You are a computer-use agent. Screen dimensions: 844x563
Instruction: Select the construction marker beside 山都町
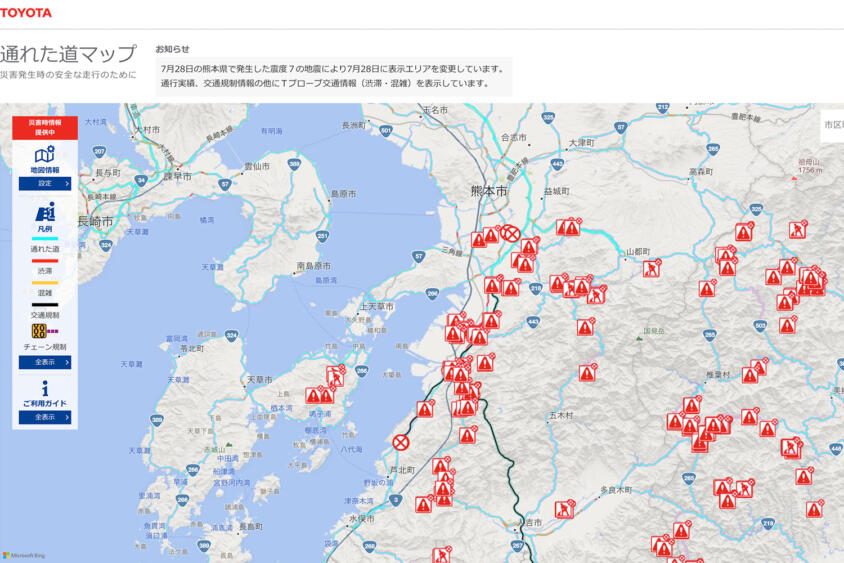click(x=651, y=269)
